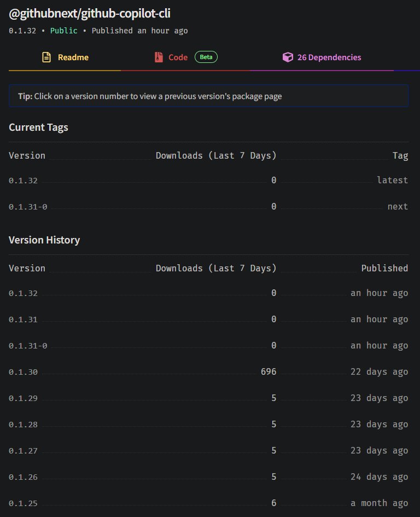Open version 0.1.28 package page
The width and height of the screenshot is (420, 517).
tap(23, 425)
